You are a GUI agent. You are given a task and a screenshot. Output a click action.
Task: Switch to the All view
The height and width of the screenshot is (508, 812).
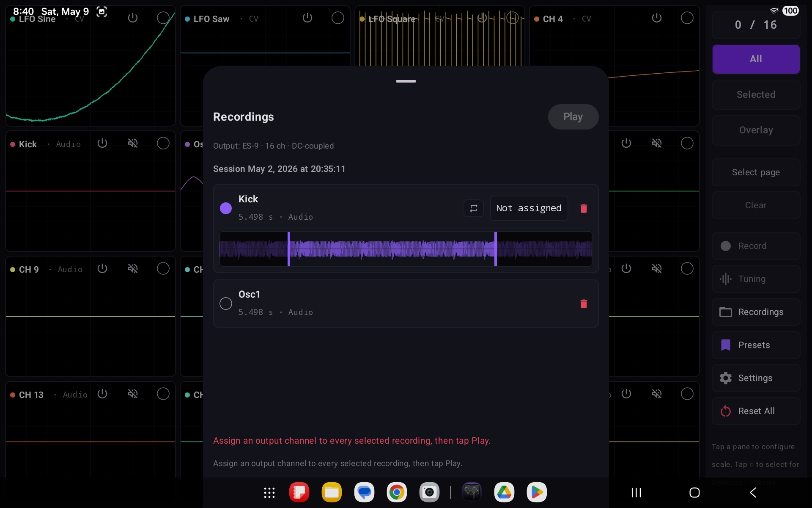(x=756, y=59)
